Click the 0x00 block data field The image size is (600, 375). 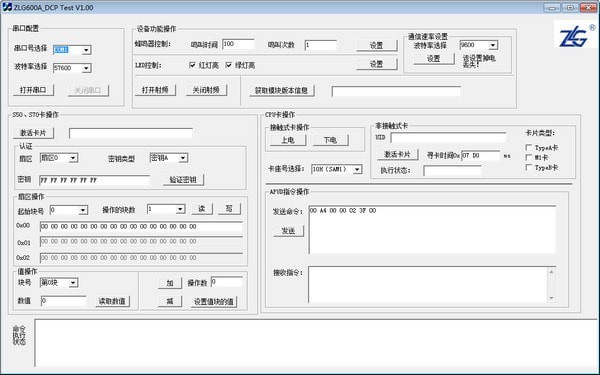click(141, 227)
